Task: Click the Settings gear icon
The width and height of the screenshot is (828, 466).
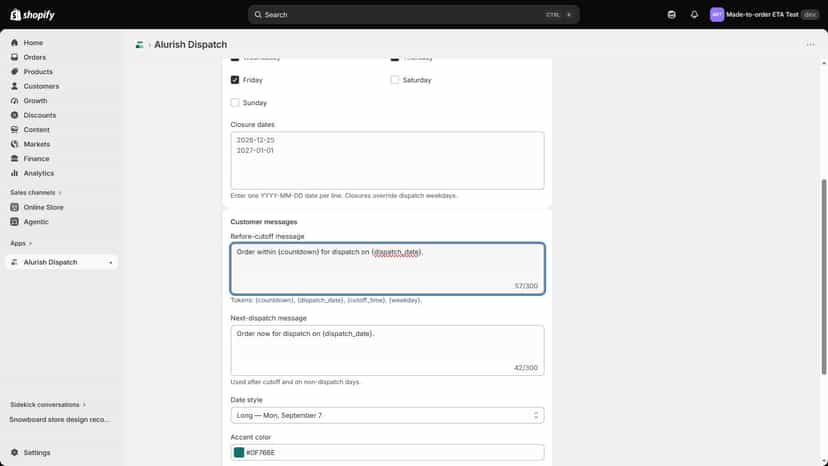Action: click(x=14, y=453)
